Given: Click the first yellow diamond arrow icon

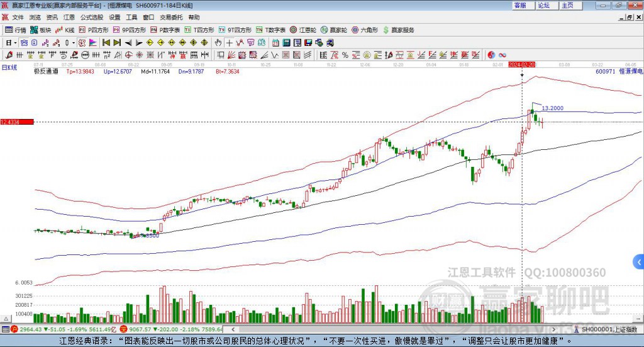Looking at the screenshot, I should tap(150, 43).
